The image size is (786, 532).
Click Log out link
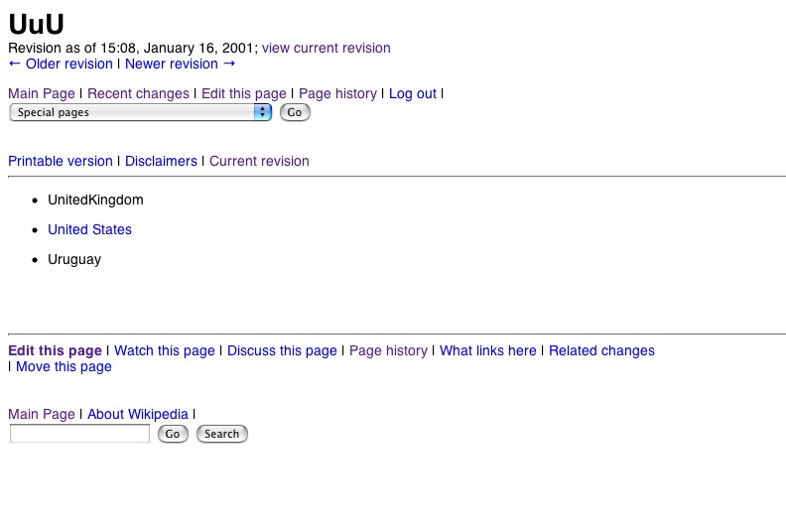(412, 93)
